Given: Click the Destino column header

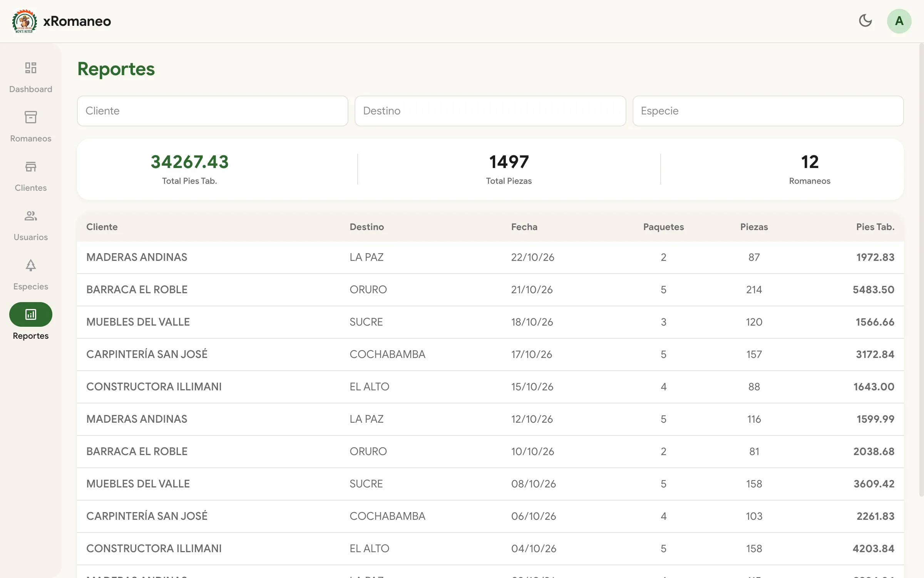Looking at the screenshot, I should pyautogui.click(x=367, y=227).
